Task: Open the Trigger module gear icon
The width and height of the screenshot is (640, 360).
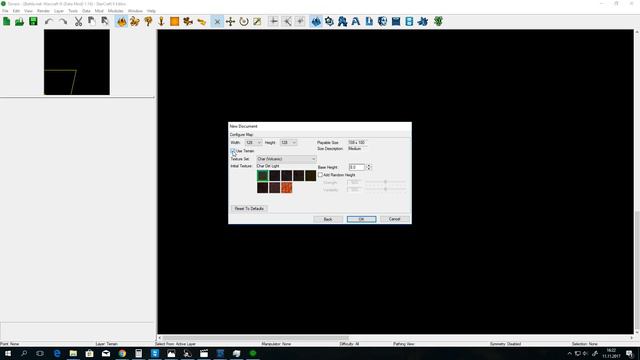Action: [329, 22]
